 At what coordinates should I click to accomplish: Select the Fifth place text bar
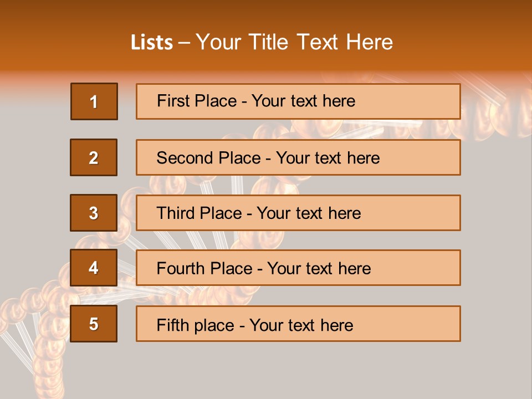[298, 324]
